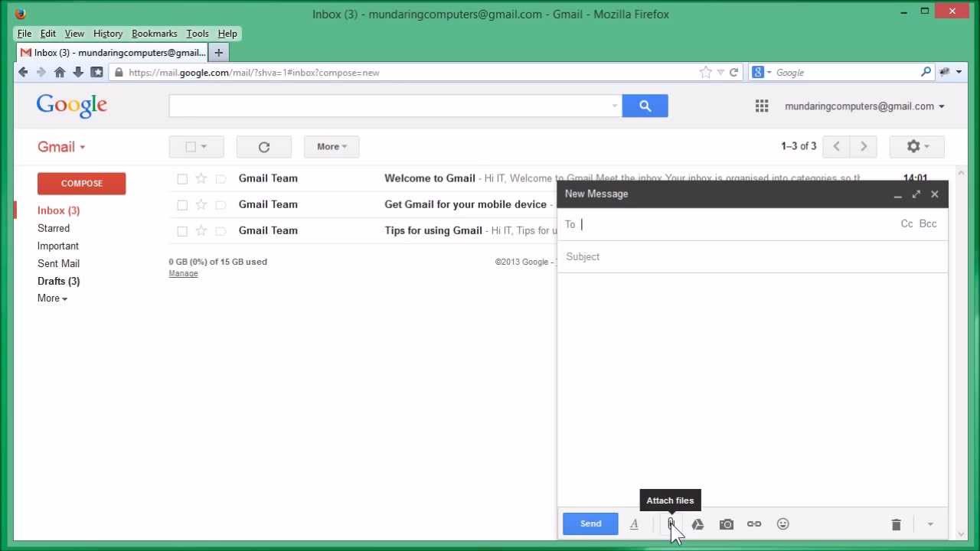Viewport: 980px width, 551px height.
Task: Insert files using Google Drive icon
Action: click(697, 524)
